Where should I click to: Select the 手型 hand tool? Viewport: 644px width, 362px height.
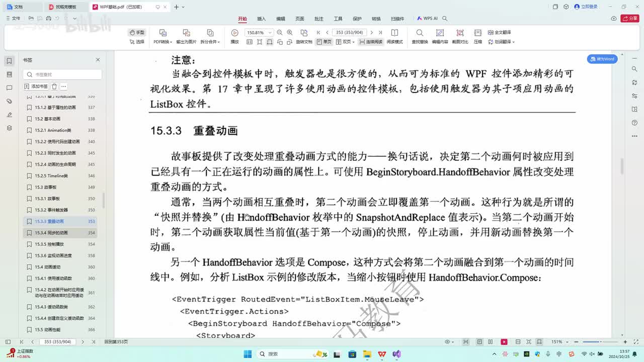[137, 32]
